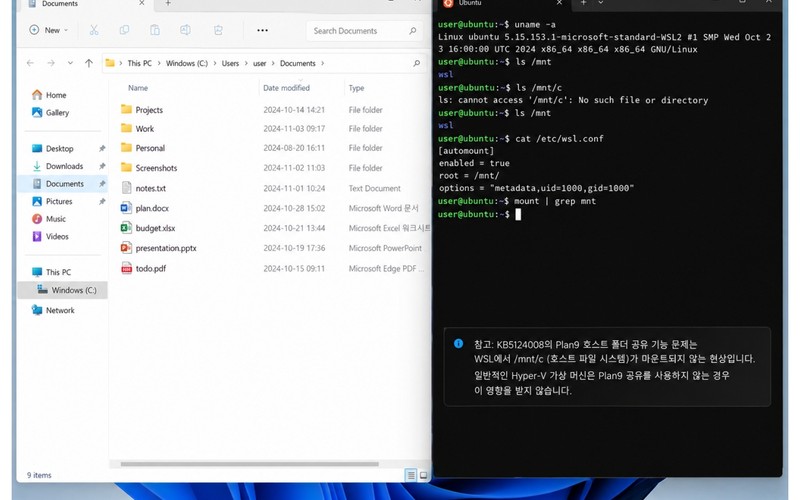Select Users in address breadcrumb

click(230, 63)
